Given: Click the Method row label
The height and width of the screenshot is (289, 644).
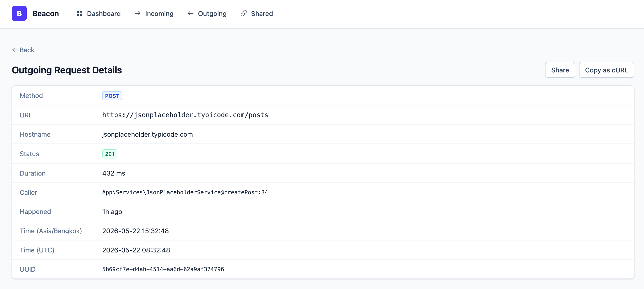Looking at the screenshot, I should coord(31,96).
